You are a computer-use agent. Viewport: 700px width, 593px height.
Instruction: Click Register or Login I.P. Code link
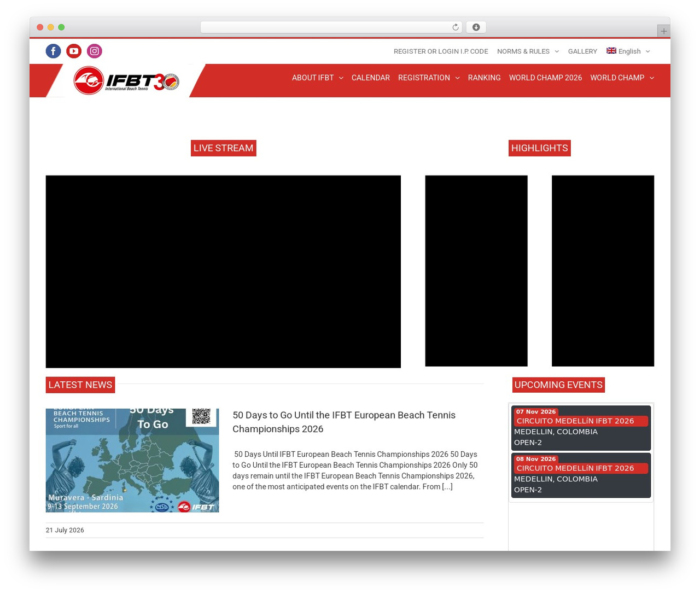tap(441, 51)
